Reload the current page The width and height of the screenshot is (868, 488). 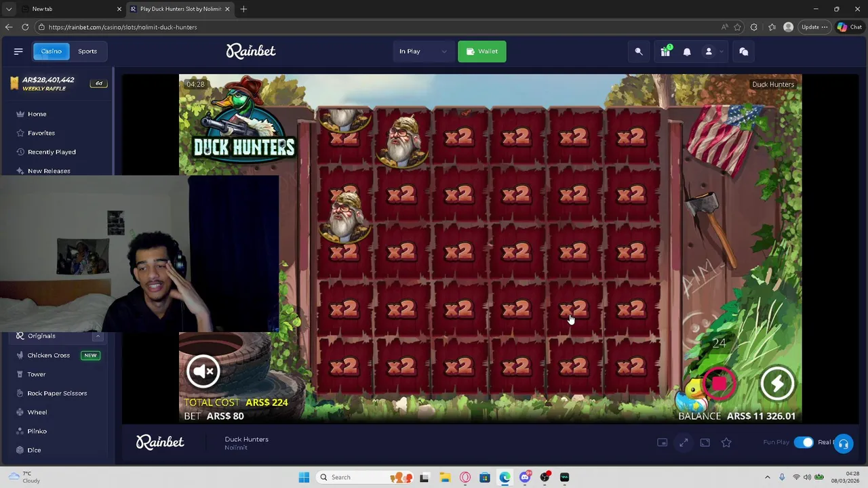[x=25, y=27]
